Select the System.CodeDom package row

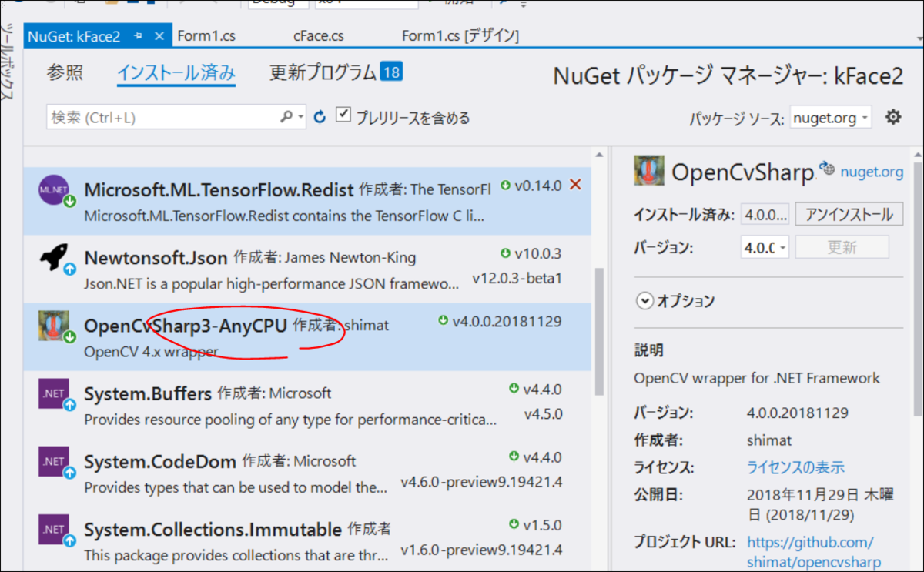(x=307, y=471)
